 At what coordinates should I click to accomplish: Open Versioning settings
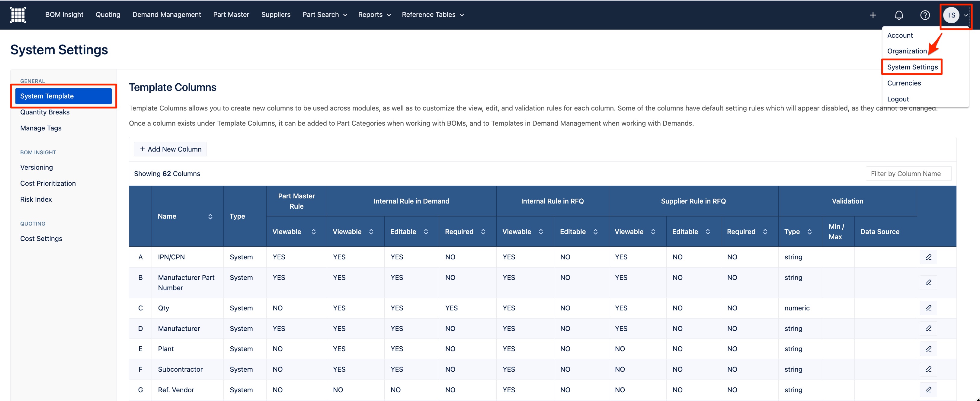pos(37,167)
